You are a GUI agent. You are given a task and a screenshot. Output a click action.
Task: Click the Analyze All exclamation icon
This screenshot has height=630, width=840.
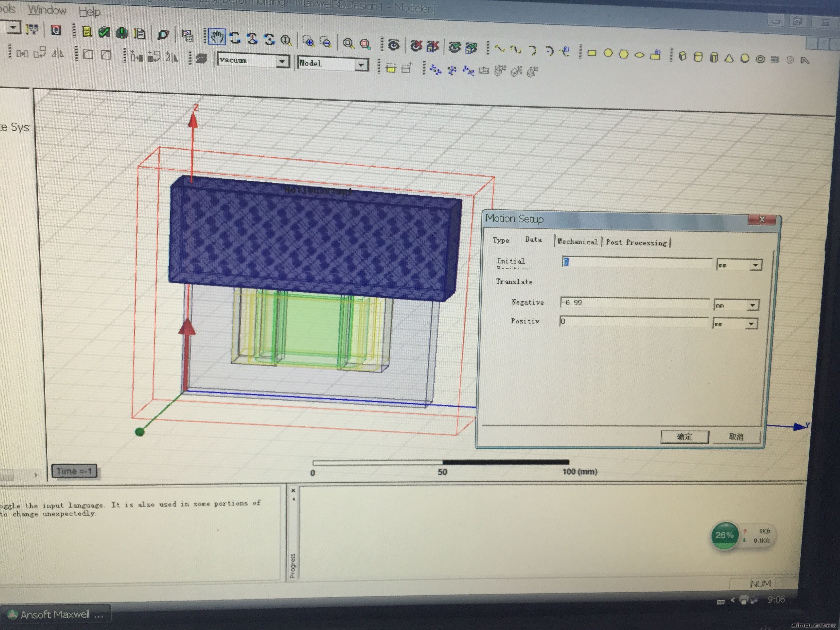(122, 33)
